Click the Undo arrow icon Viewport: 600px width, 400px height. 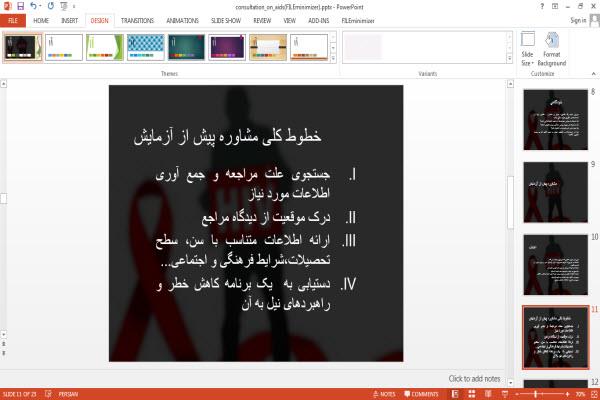click(x=33, y=6)
